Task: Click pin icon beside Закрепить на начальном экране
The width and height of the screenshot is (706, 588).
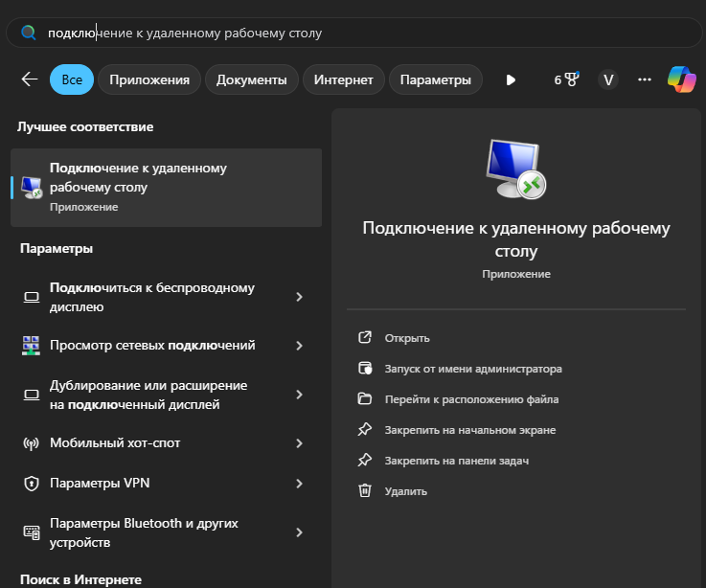Action: click(365, 429)
